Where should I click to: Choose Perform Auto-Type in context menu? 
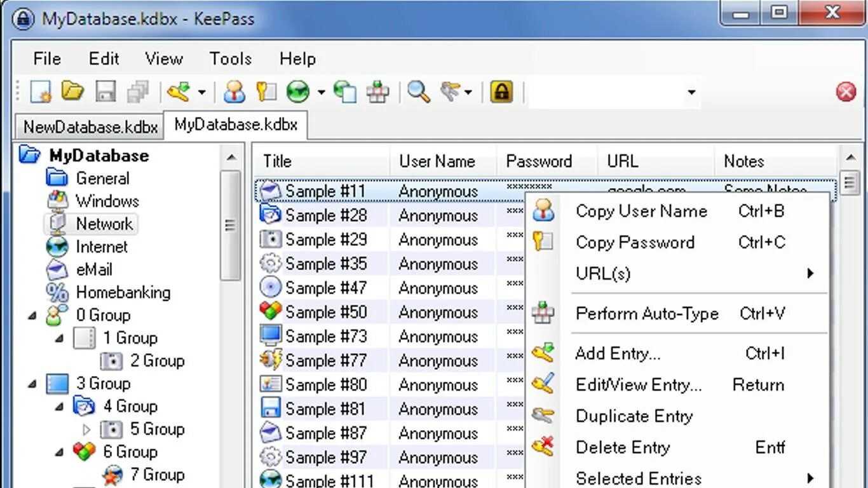pyautogui.click(x=677, y=313)
